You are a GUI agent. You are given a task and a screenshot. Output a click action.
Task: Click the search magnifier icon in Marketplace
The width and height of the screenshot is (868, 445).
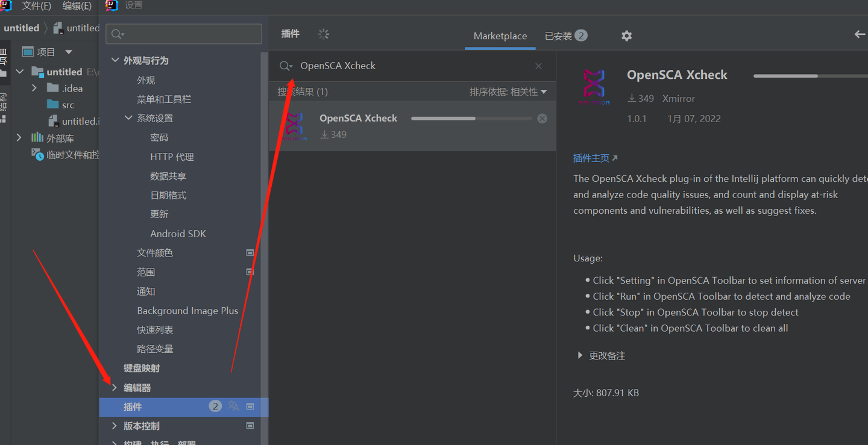click(286, 66)
